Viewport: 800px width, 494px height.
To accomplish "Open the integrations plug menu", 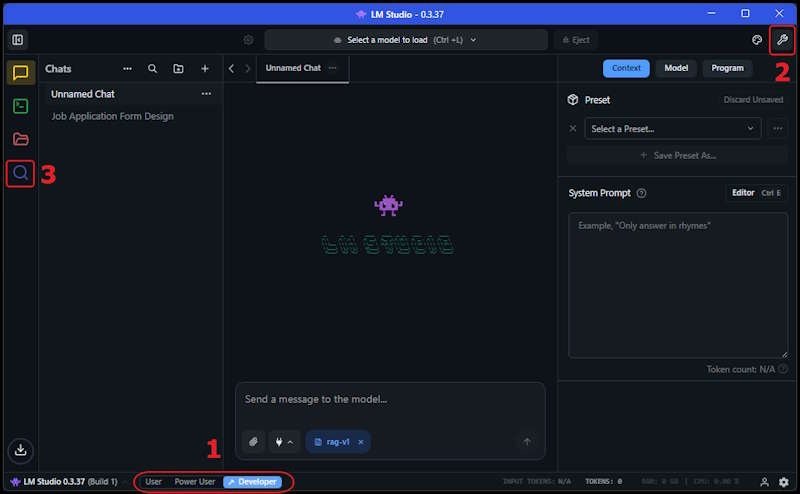I will (284, 441).
